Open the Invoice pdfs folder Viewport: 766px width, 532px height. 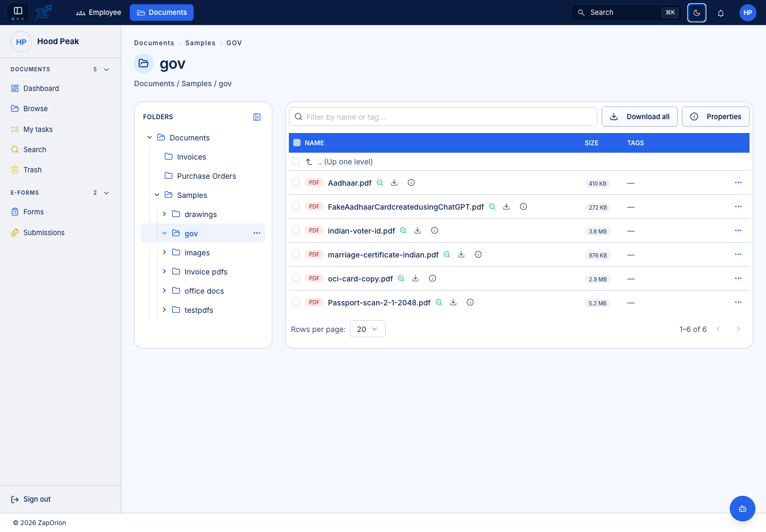pos(206,272)
